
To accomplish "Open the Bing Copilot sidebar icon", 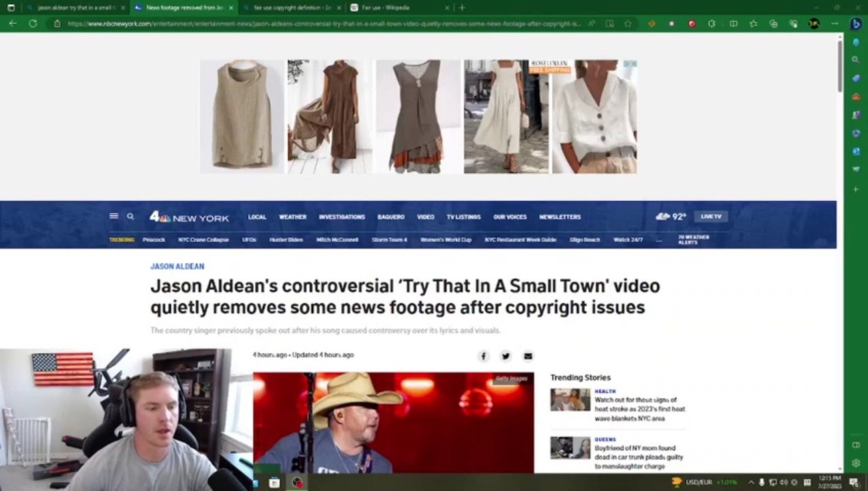I will [x=856, y=23].
